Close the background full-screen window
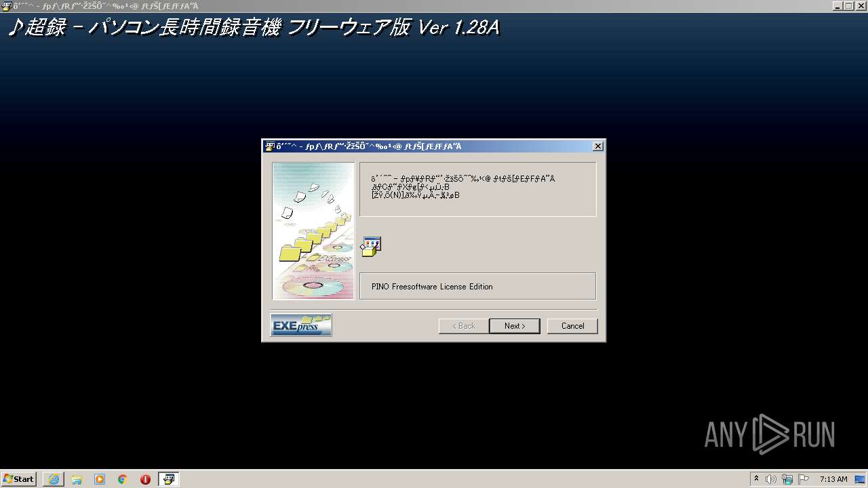 coord(860,5)
